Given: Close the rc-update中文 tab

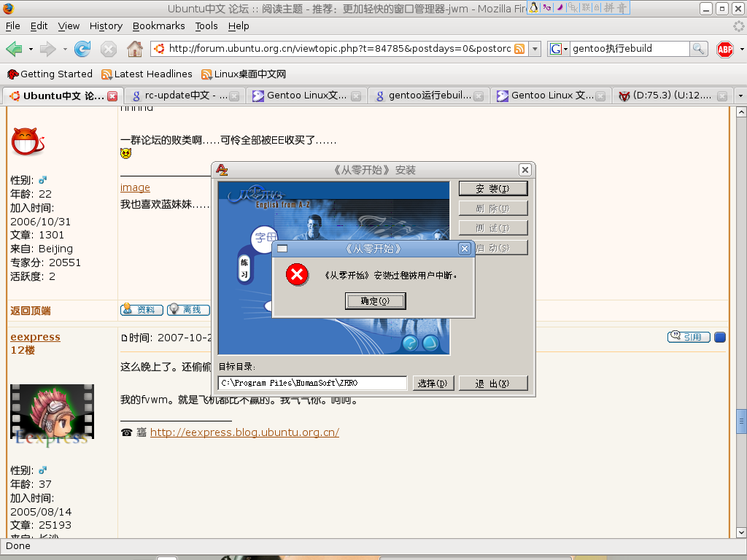Looking at the screenshot, I should click(234, 96).
